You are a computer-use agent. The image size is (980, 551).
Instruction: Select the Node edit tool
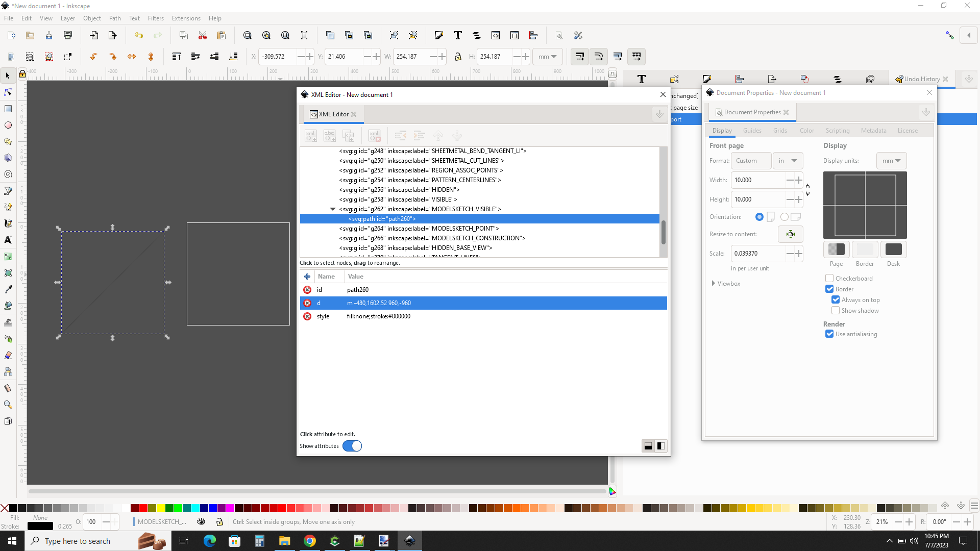click(8, 92)
